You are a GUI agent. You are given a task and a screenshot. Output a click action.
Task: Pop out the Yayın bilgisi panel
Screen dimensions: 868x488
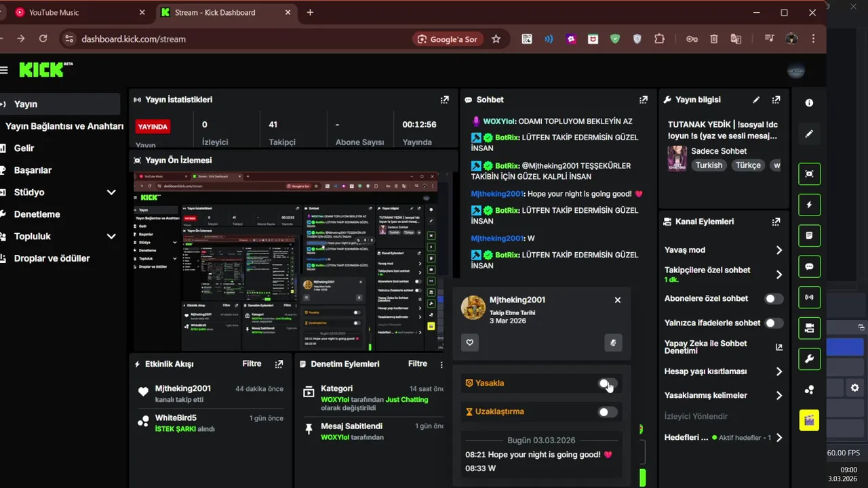pos(776,100)
